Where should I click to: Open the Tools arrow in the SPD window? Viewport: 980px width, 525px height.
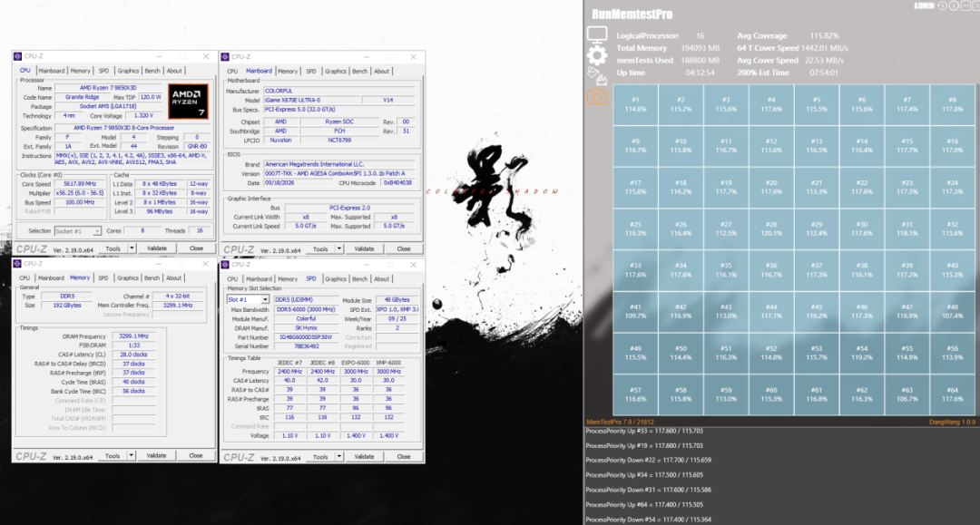(338, 456)
